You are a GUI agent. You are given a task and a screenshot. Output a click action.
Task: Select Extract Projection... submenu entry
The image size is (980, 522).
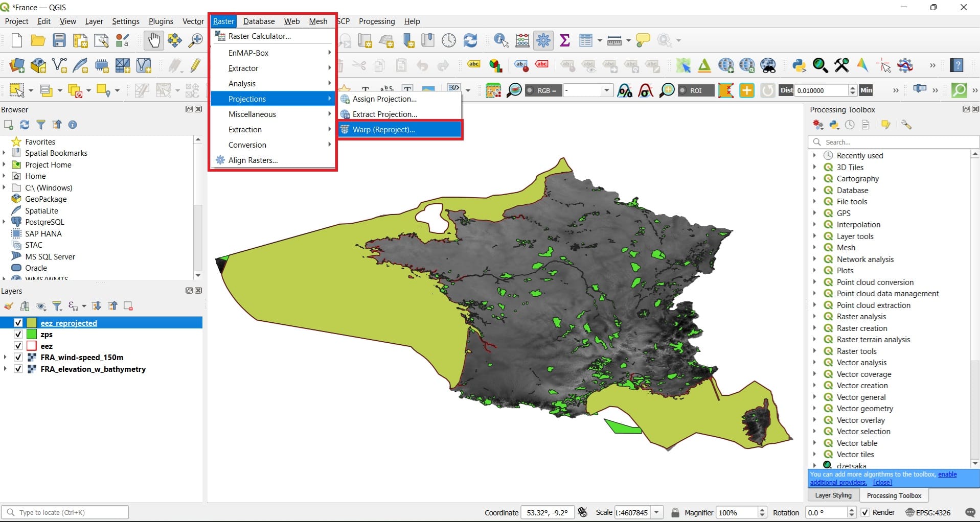pos(400,114)
